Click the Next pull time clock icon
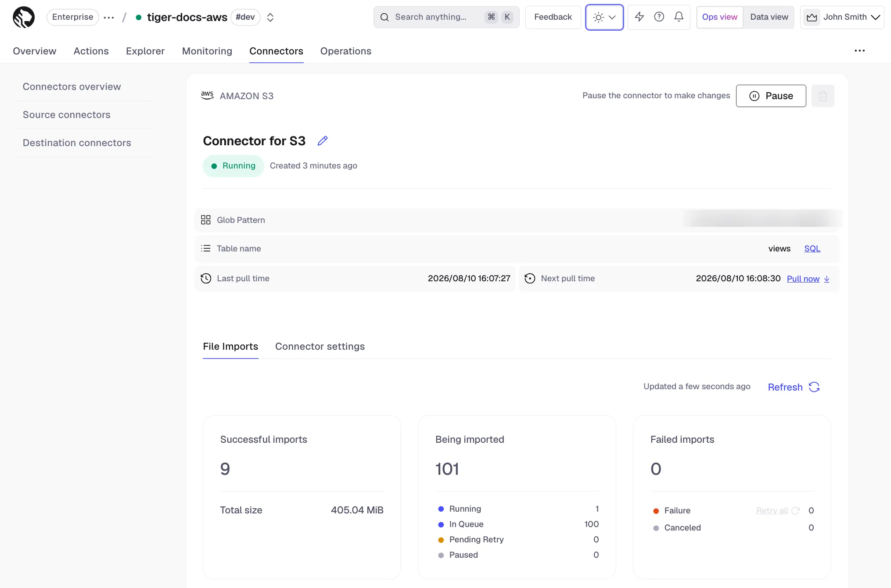Image resolution: width=891 pixels, height=588 pixels. click(x=530, y=278)
